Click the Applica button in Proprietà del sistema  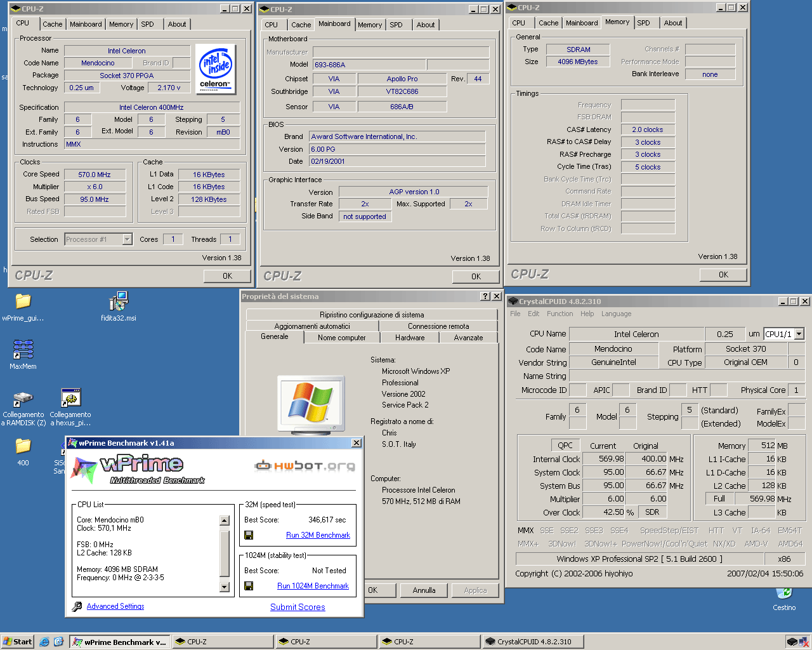[475, 590]
